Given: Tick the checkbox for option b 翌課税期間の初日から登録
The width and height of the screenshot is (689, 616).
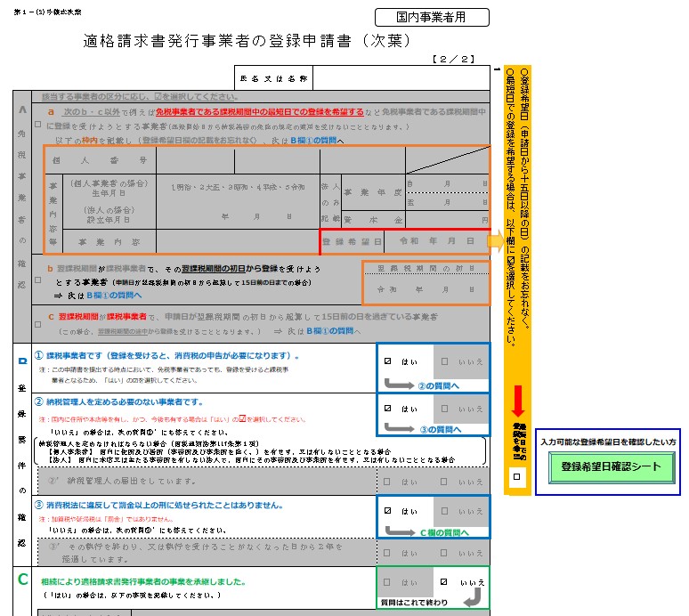Looking at the screenshot, I should [38, 280].
